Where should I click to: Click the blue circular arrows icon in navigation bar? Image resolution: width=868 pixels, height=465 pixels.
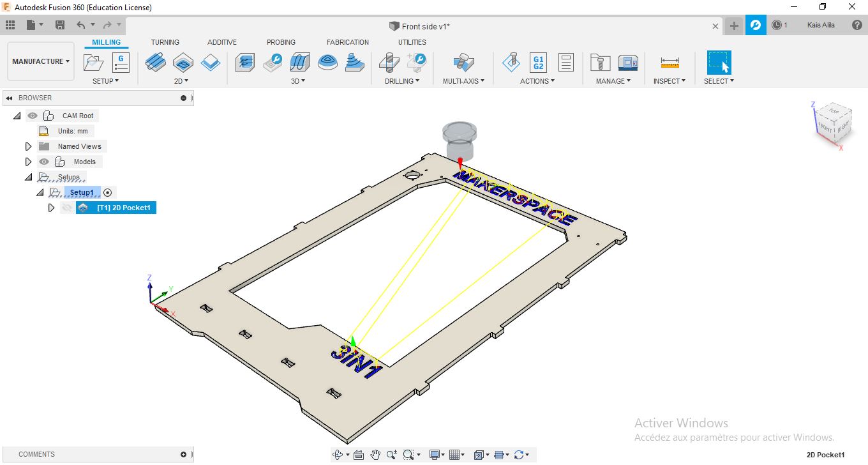tap(519, 455)
